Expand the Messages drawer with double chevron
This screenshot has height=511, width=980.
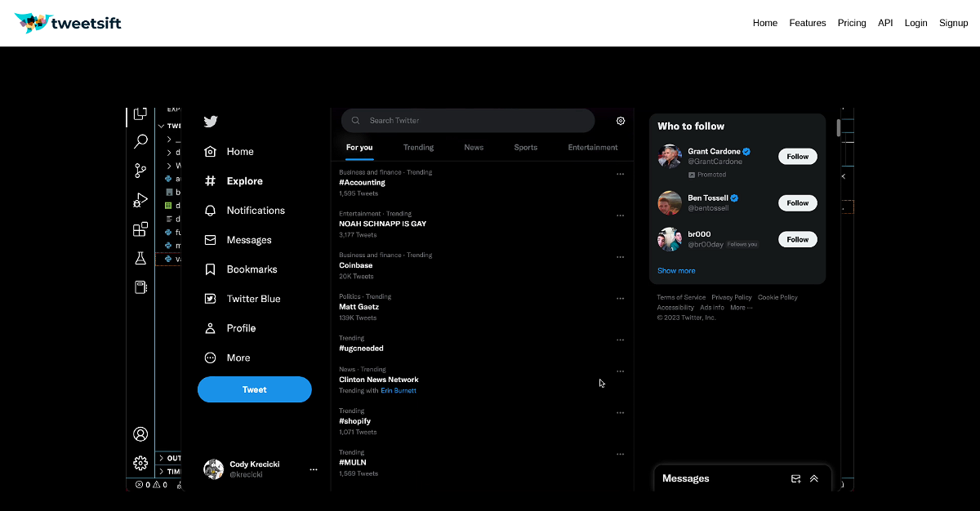tap(814, 479)
